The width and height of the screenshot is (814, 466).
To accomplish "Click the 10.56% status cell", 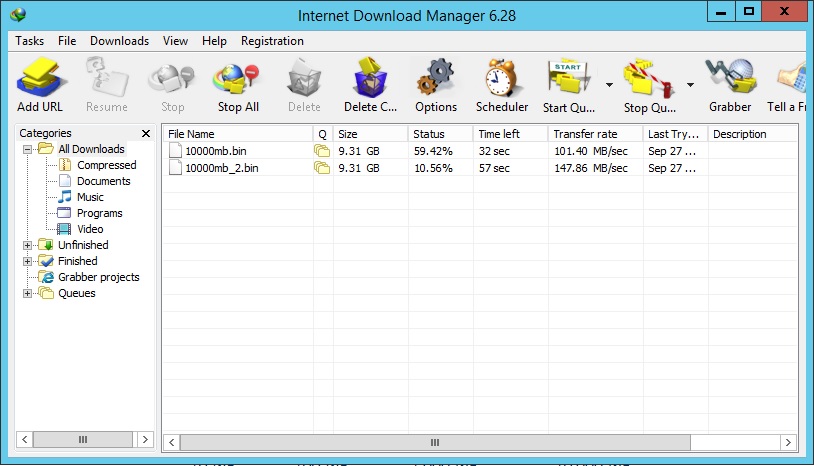I will pos(433,168).
